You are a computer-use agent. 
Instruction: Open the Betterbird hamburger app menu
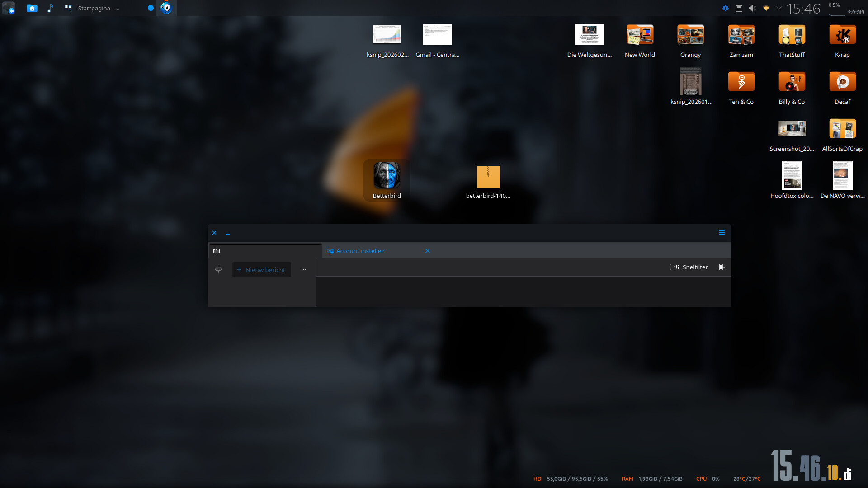point(722,233)
